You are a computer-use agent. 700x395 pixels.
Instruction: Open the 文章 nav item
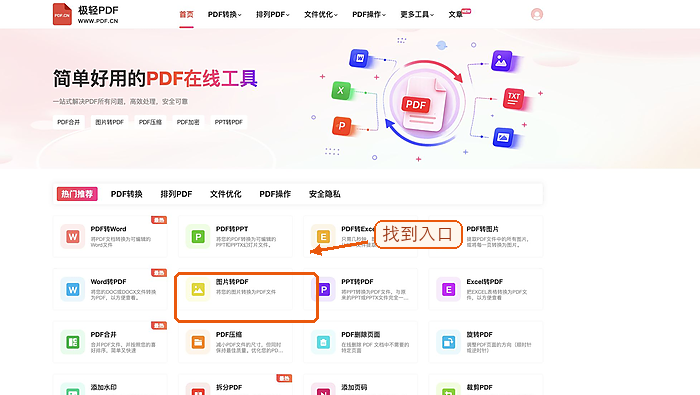pos(456,14)
